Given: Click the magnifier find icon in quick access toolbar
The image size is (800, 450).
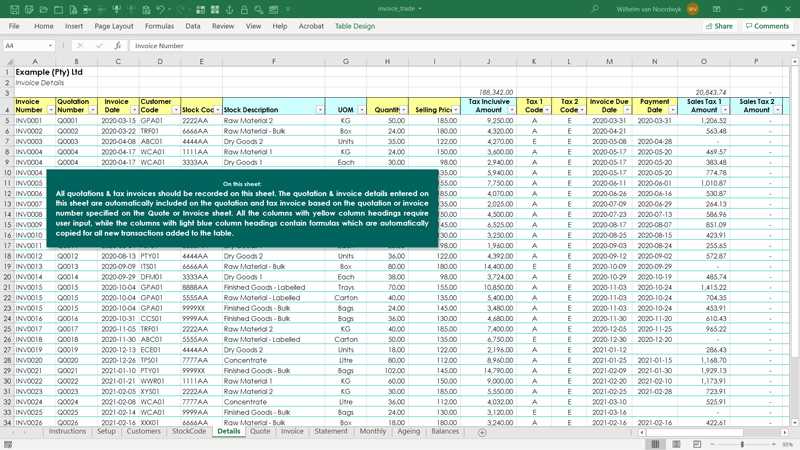Looking at the screenshot, I should pos(259,10).
